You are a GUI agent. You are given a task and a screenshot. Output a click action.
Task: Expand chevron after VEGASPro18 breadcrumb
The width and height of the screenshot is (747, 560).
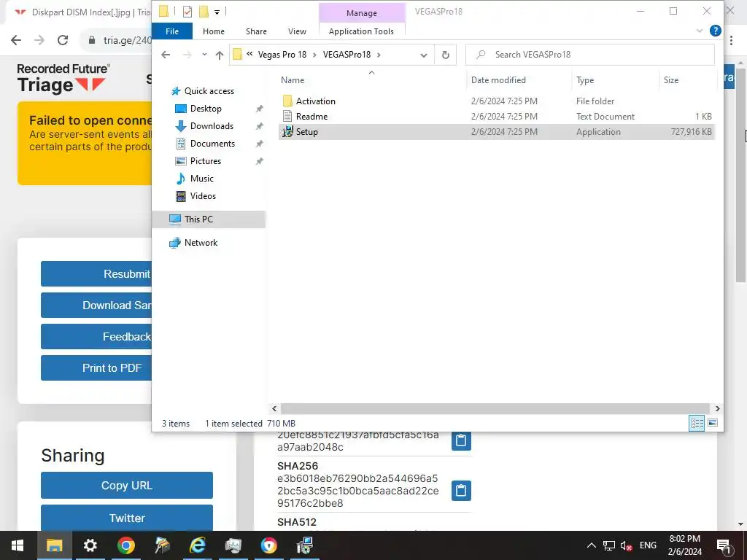(379, 55)
